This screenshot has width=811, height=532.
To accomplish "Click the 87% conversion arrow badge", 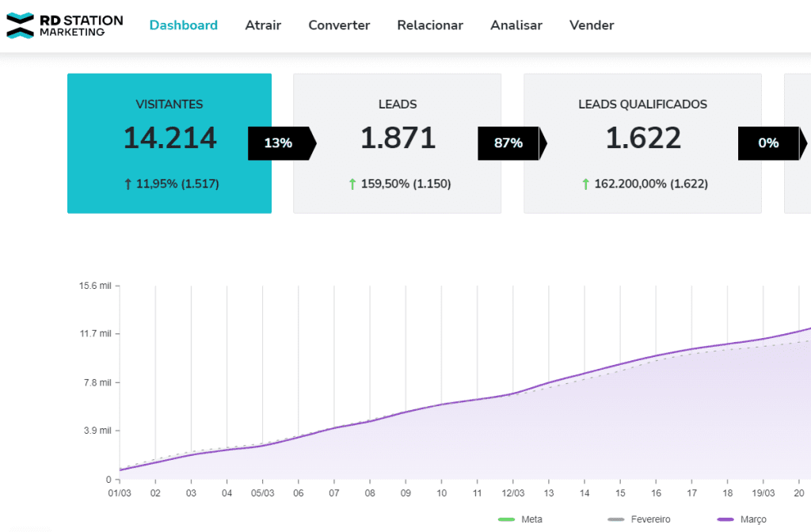I will click(510, 143).
